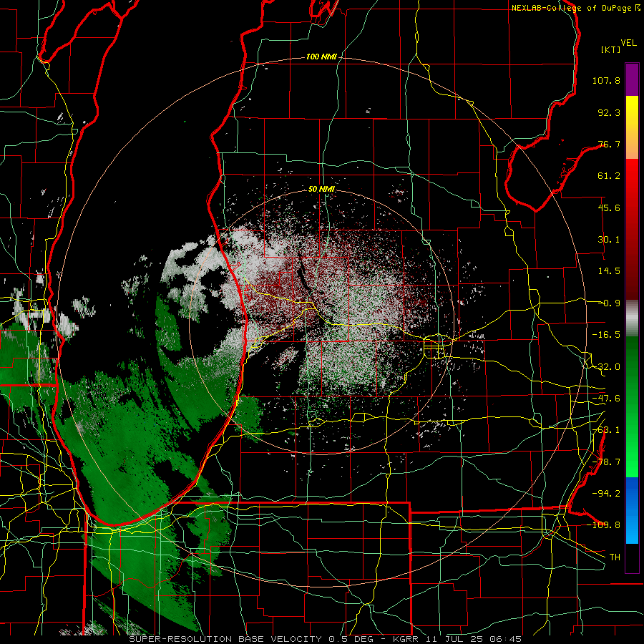644x644 pixels.
Task: Click the 45.6 value on velocity scale
Action: coord(609,208)
